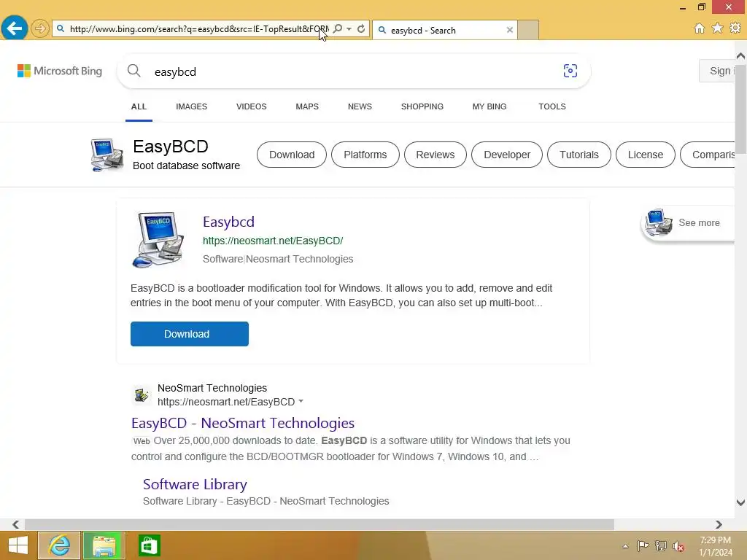Open Favorites star icon
The image size is (747, 560).
tap(717, 28)
